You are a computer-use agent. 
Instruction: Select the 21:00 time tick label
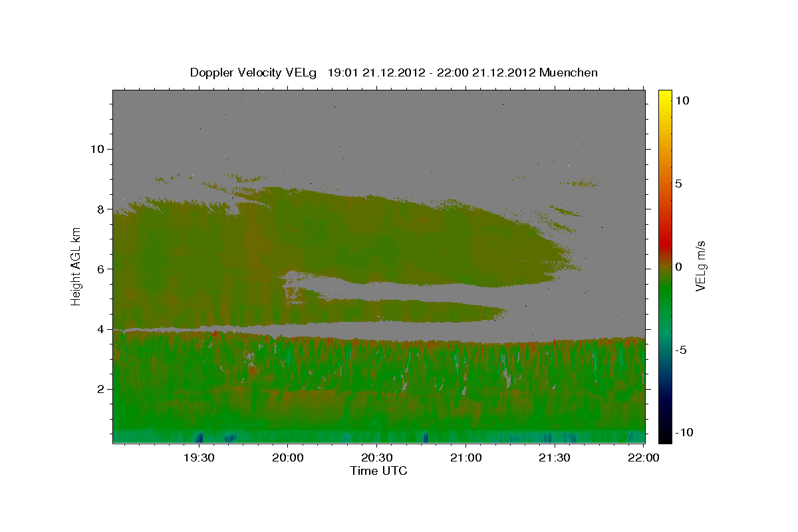pos(466,458)
